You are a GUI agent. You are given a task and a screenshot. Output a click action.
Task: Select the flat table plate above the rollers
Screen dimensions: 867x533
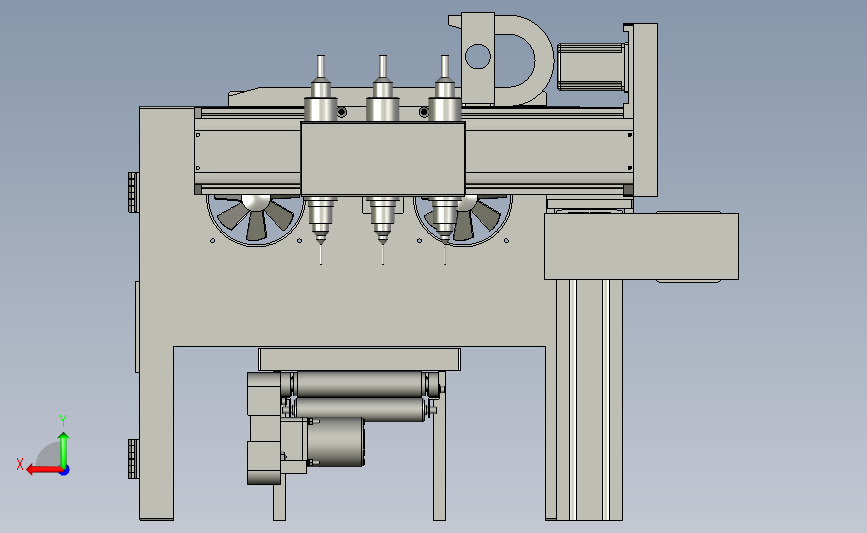click(359, 359)
